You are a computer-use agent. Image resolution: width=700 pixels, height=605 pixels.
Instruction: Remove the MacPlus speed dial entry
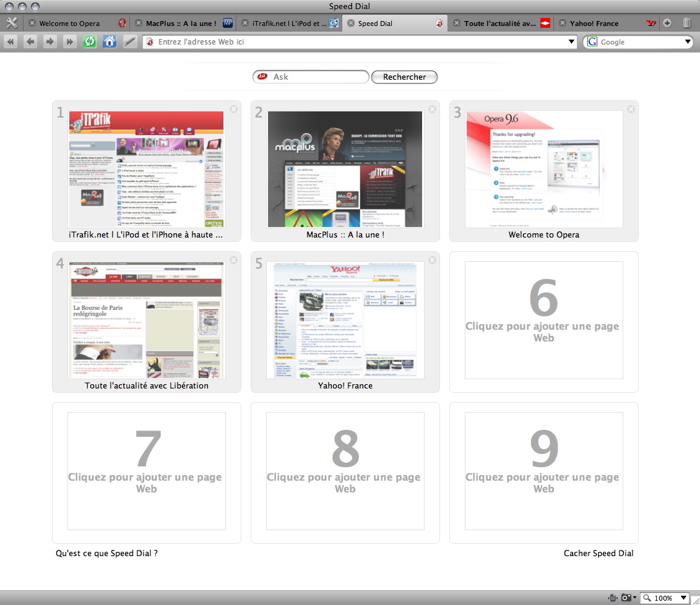[x=432, y=109]
